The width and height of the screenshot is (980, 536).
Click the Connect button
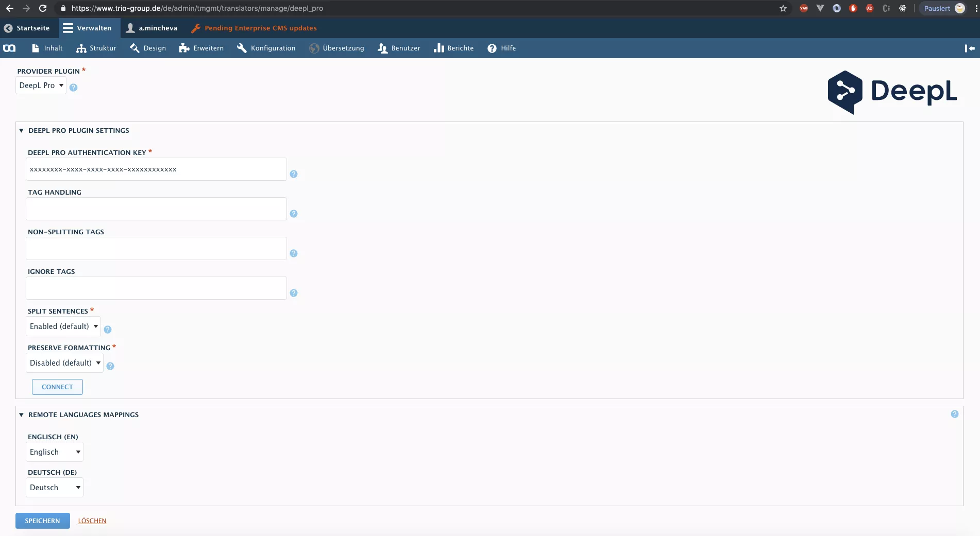(x=57, y=387)
